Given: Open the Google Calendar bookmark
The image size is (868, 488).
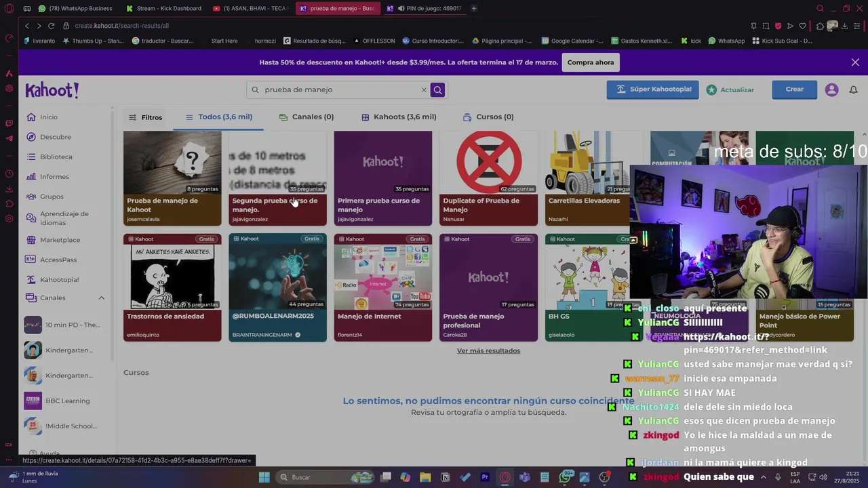Looking at the screenshot, I should pos(572,41).
